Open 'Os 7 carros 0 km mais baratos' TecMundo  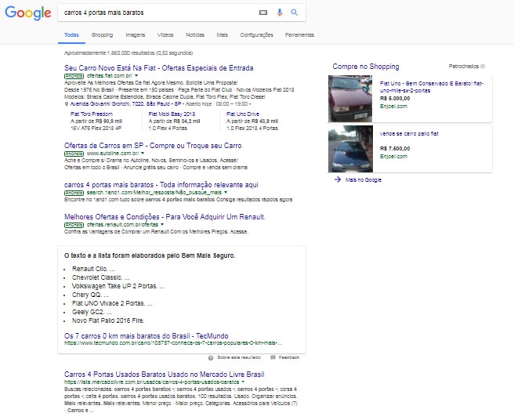(147, 336)
